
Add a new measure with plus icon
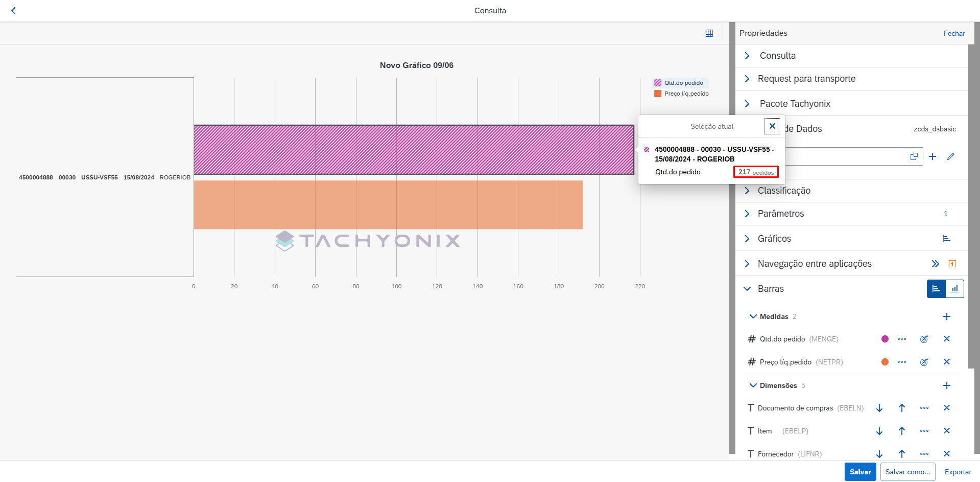pyautogui.click(x=946, y=316)
